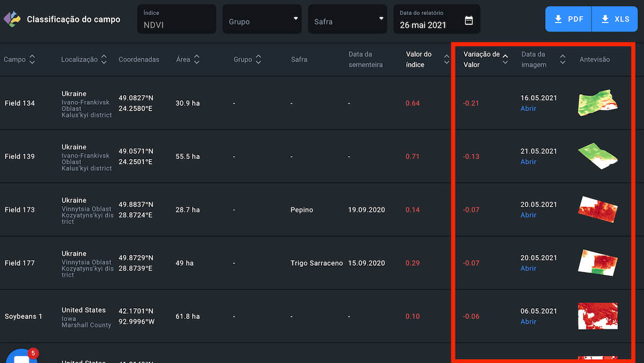Sort table by Localização column
The height and width of the screenshot is (363, 644).
[104, 60]
